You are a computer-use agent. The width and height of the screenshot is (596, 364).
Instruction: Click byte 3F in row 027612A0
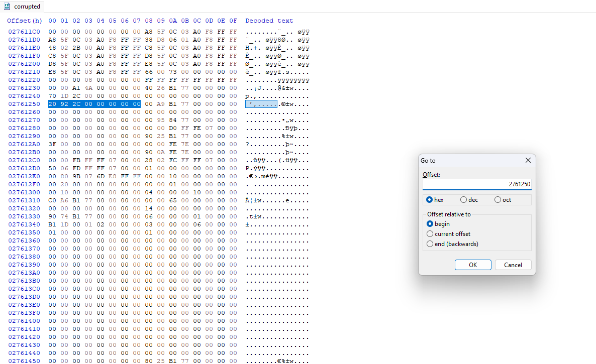(52, 144)
